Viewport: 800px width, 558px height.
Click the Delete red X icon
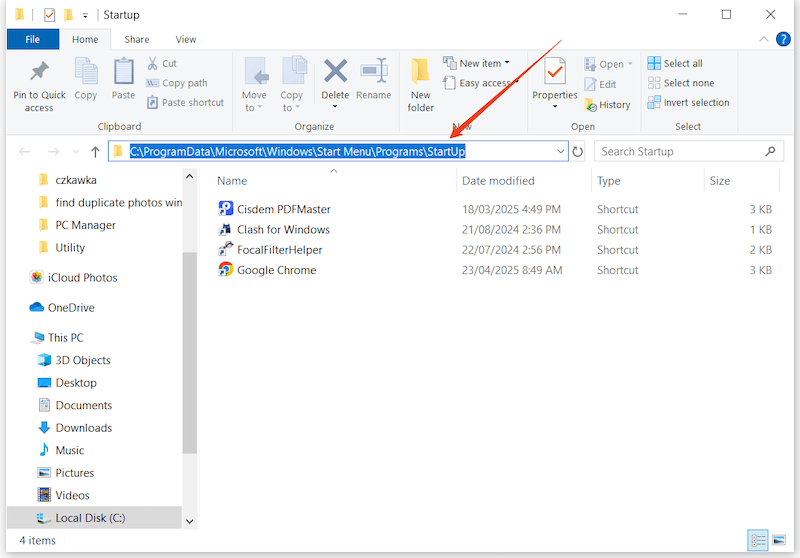(x=335, y=71)
